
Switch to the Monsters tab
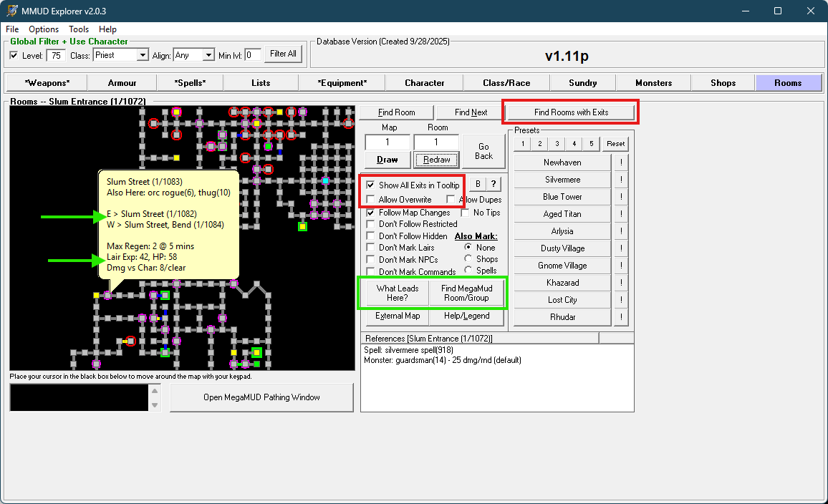(x=653, y=83)
